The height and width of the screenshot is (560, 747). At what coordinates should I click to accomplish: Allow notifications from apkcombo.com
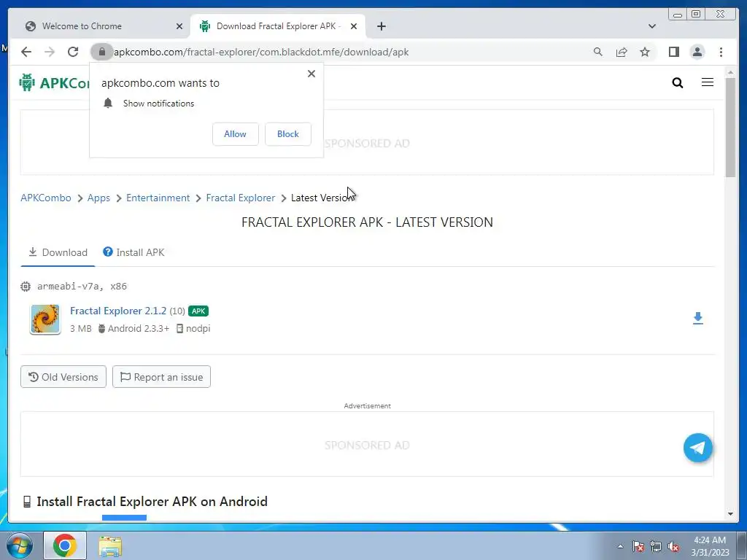pyautogui.click(x=236, y=134)
